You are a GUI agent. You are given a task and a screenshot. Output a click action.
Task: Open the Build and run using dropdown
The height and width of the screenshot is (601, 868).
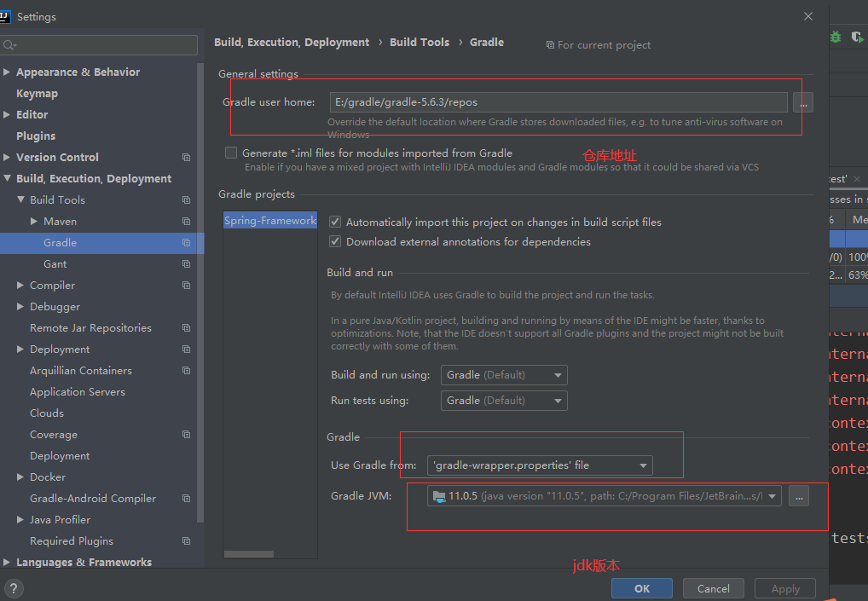coord(504,374)
